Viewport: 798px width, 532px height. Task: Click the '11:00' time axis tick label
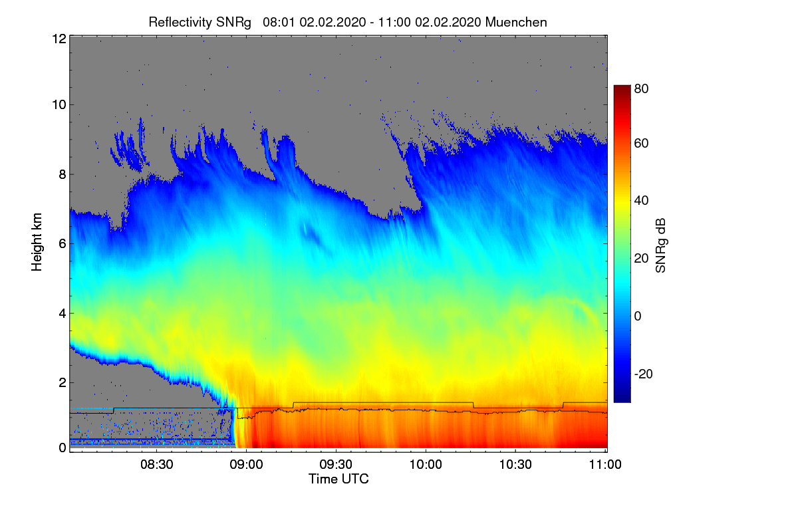(x=604, y=465)
